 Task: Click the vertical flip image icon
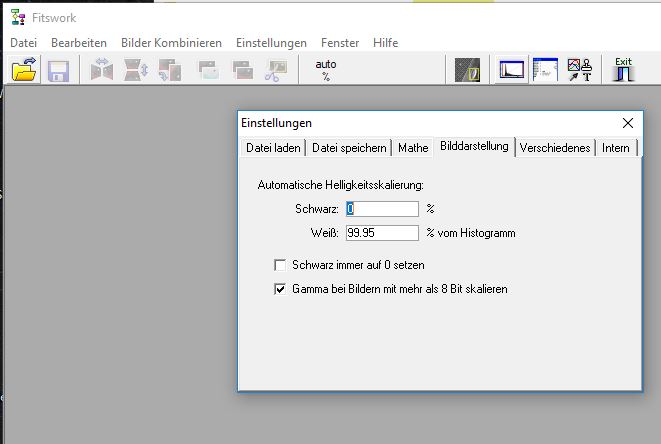pos(136,71)
